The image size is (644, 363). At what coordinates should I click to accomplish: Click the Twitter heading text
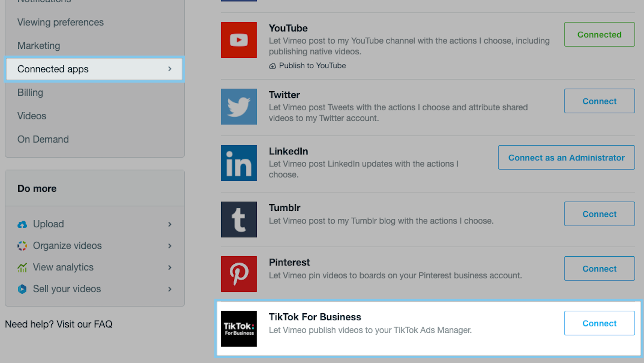[x=284, y=95]
